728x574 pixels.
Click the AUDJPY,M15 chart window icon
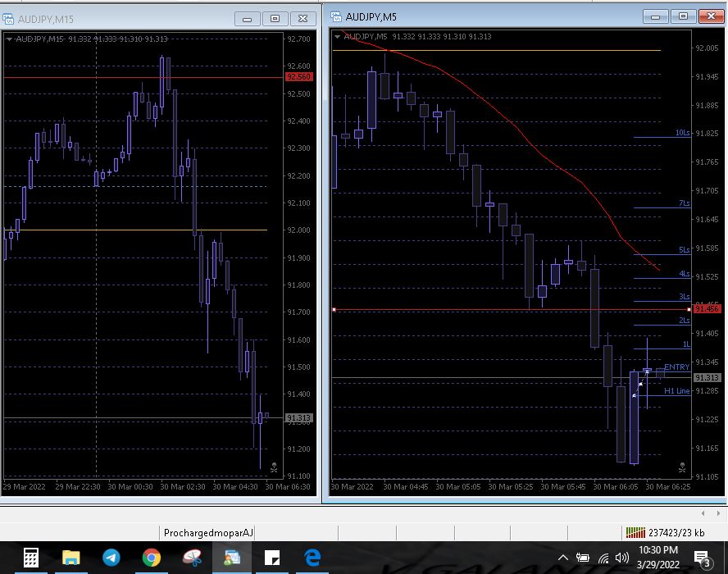(8, 19)
